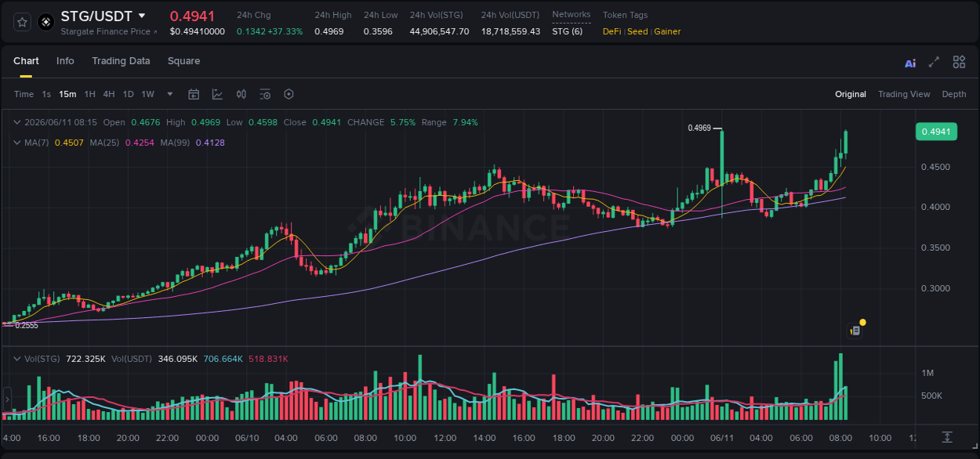
Task: Click the large red price 0.4941 in header
Action: click(x=193, y=16)
